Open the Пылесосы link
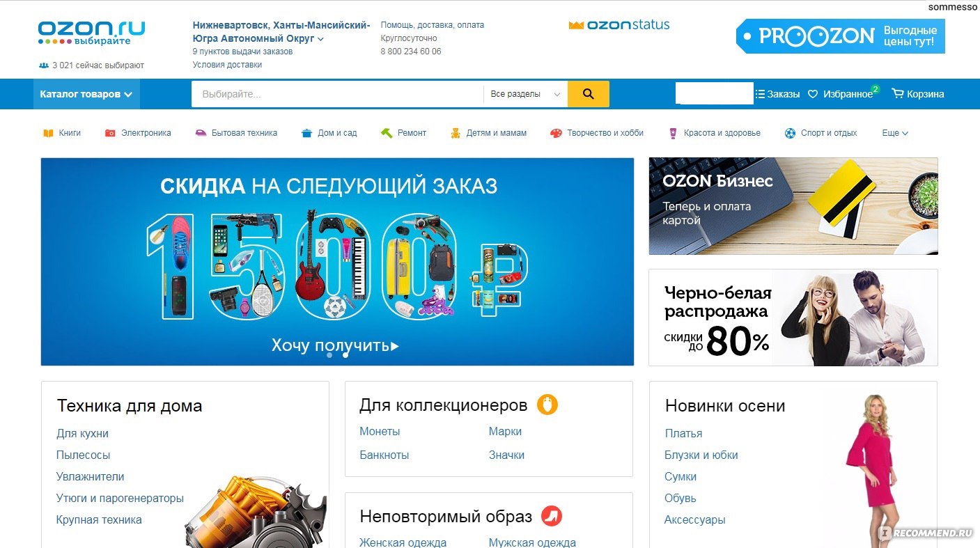 83,455
